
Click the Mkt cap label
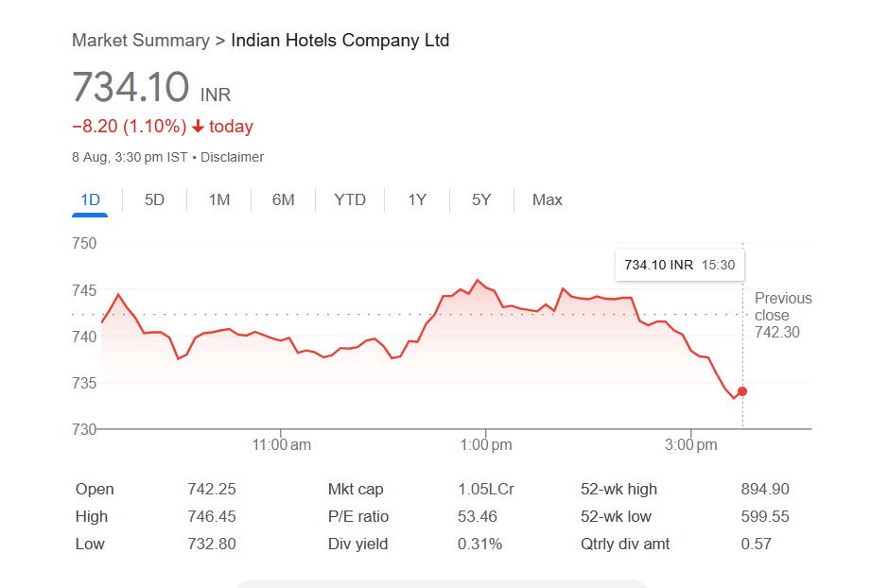[x=356, y=489]
